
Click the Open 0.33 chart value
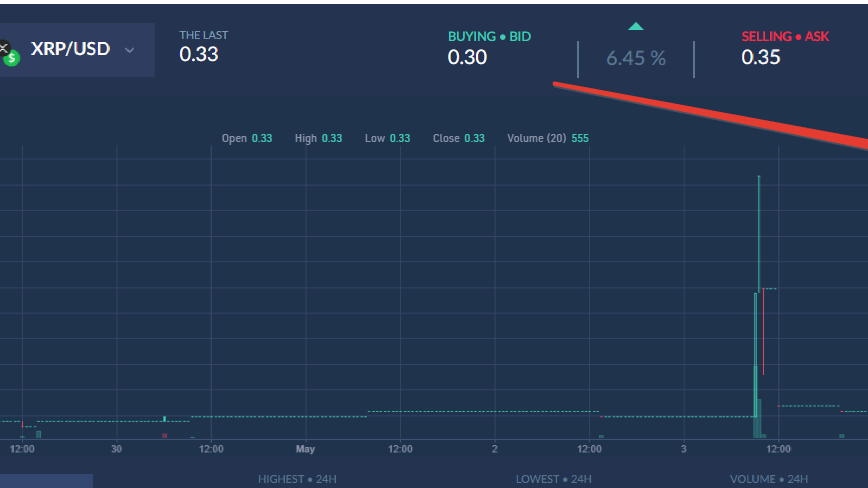(247, 138)
